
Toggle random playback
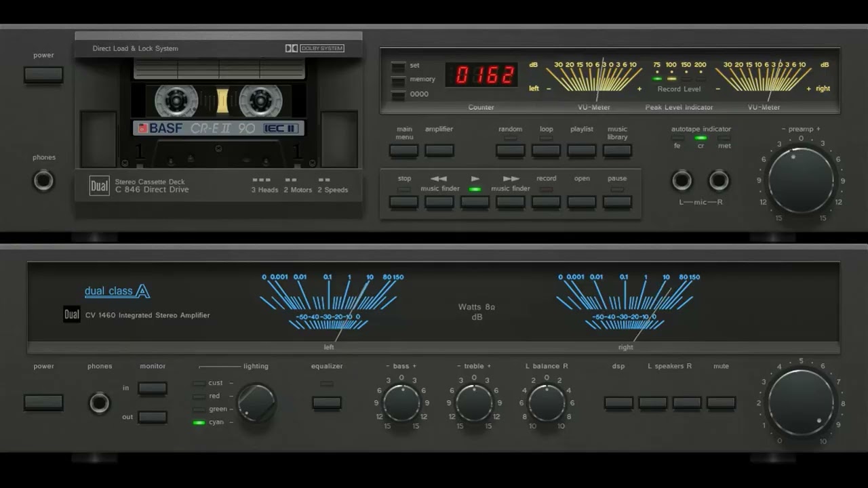tap(510, 150)
